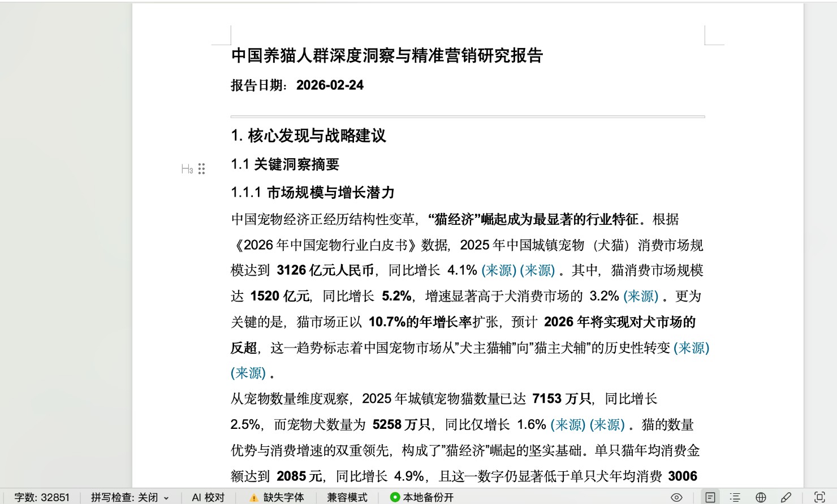Click word count 字数: 32851

click(x=42, y=498)
